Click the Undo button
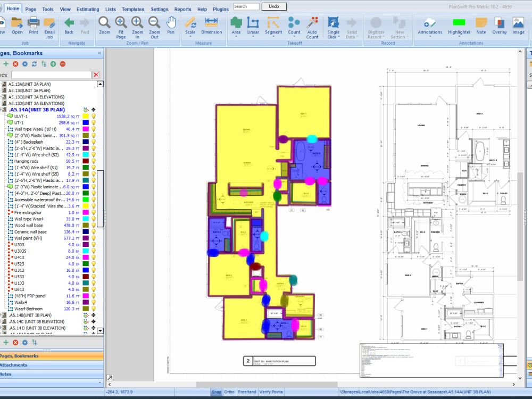Viewport: 532px width, 399px height. point(273,6)
